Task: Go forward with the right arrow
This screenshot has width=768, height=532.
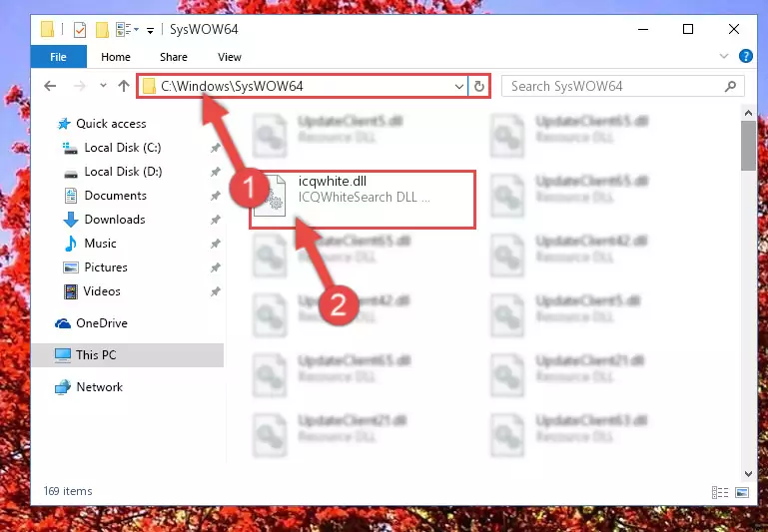Action: click(79, 86)
